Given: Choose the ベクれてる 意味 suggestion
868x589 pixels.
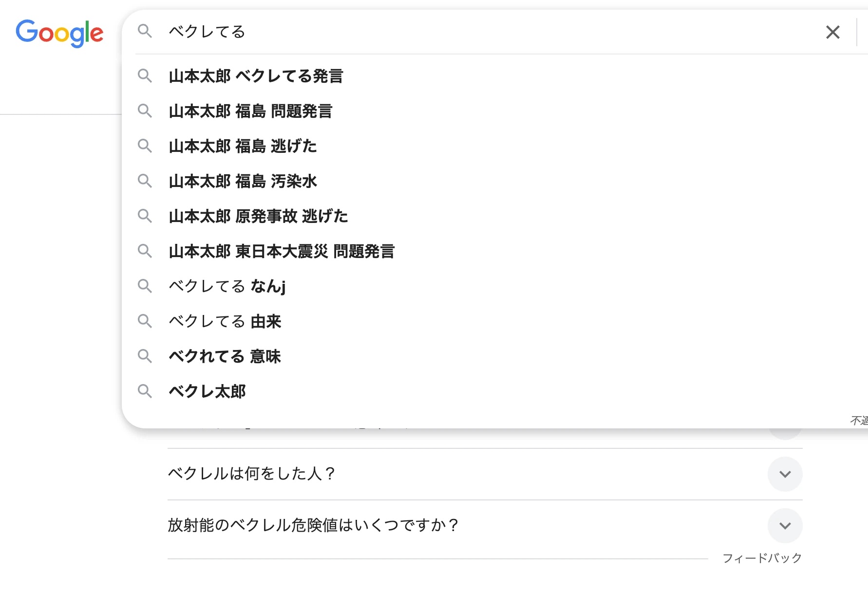Looking at the screenshot, I should 225,356.
